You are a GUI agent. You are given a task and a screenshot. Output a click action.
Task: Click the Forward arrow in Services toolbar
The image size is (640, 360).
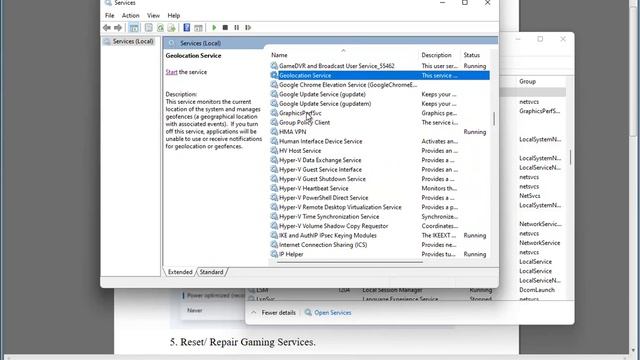(118, 28)
